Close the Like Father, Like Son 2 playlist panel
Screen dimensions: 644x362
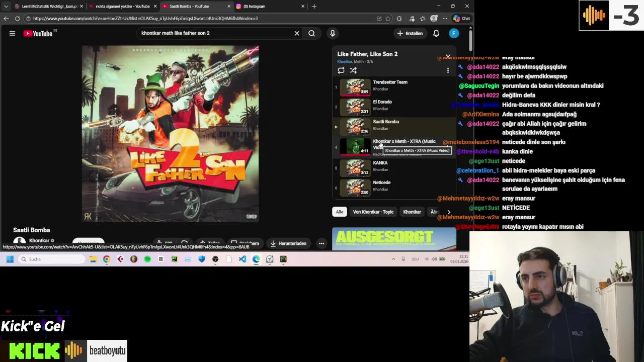pos(448,56)
